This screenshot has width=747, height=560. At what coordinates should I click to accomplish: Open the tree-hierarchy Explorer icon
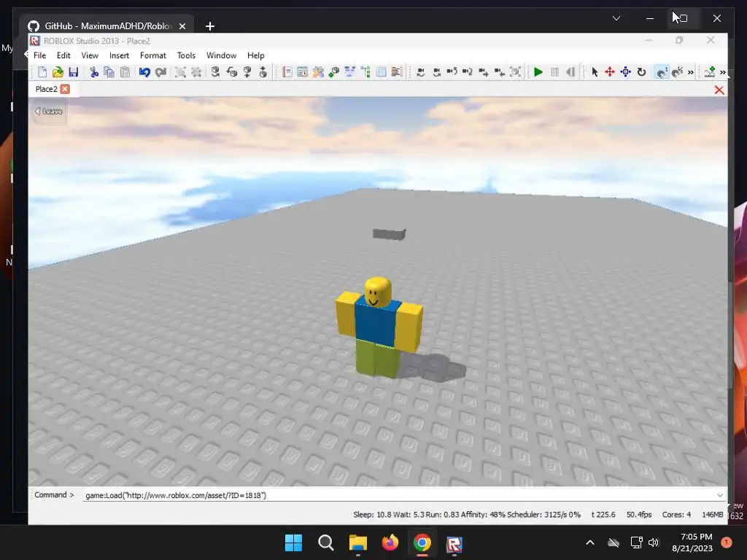click(x=365, y=72)
